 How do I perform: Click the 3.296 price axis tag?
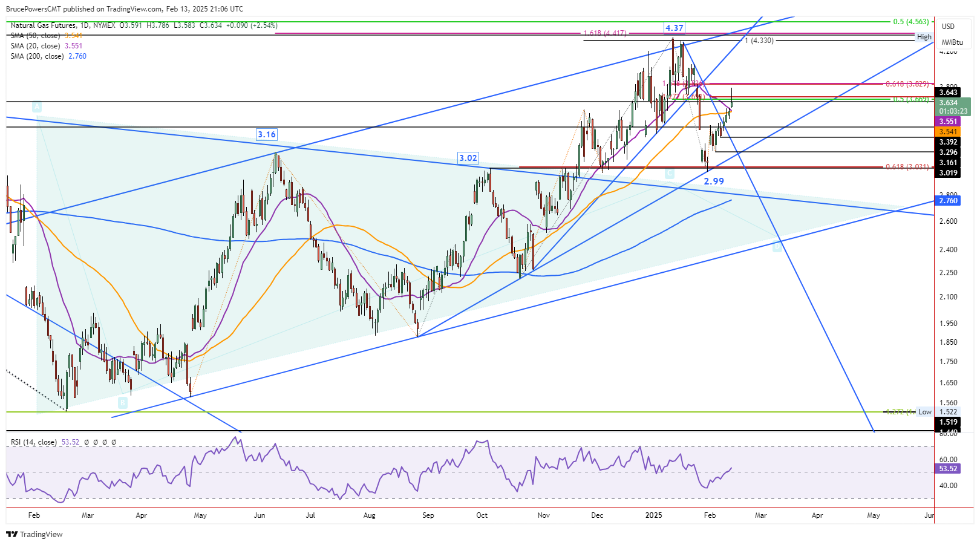(948, 152)
